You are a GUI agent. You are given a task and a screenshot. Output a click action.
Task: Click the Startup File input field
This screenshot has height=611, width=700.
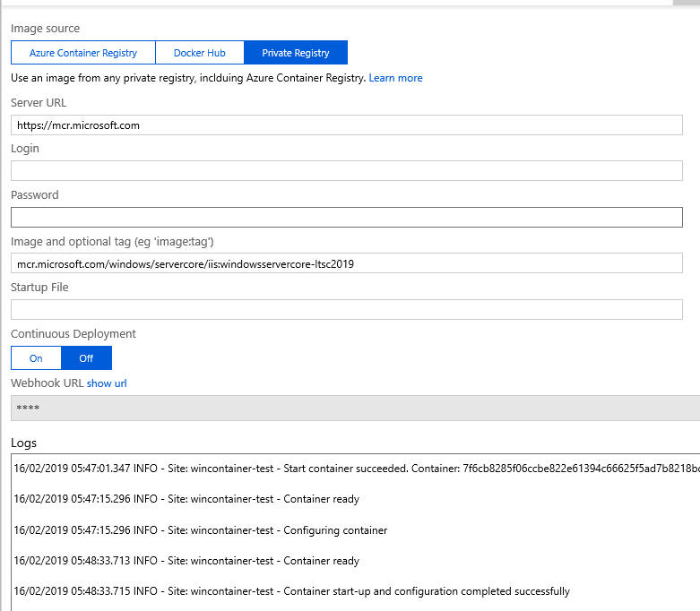[347, 309]
